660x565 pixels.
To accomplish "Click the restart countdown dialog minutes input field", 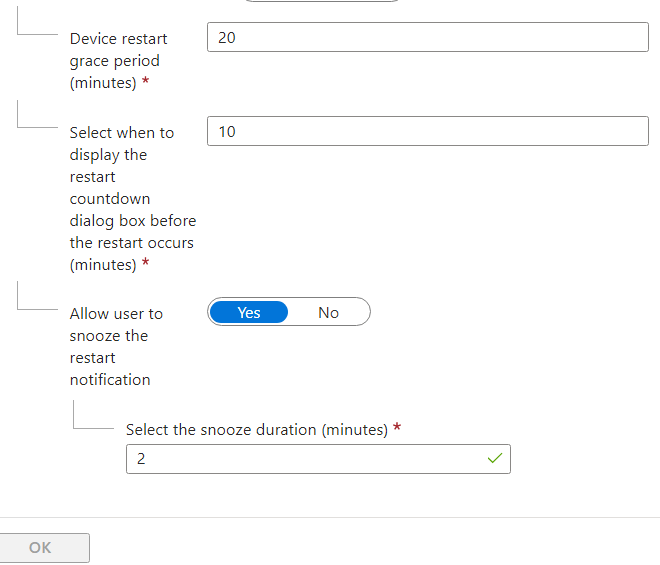I will [428, 131].
